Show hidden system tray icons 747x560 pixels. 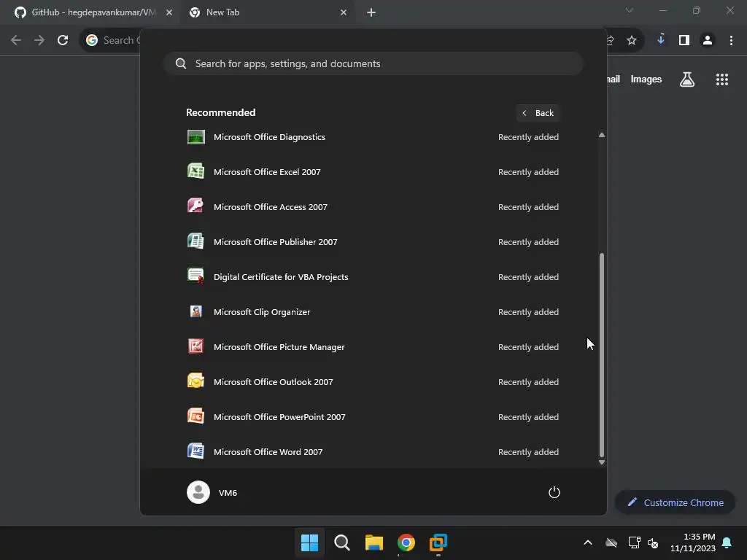coord(588,542)
